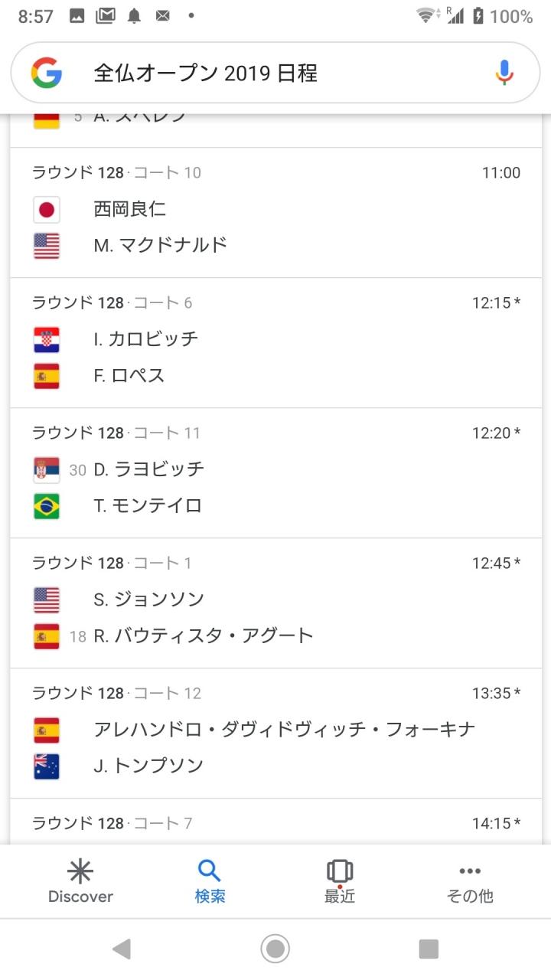Tap the microphone voice search icon
Image resolution: width=551 pixels, height=980 pixels.
click(x=504, y=73)
